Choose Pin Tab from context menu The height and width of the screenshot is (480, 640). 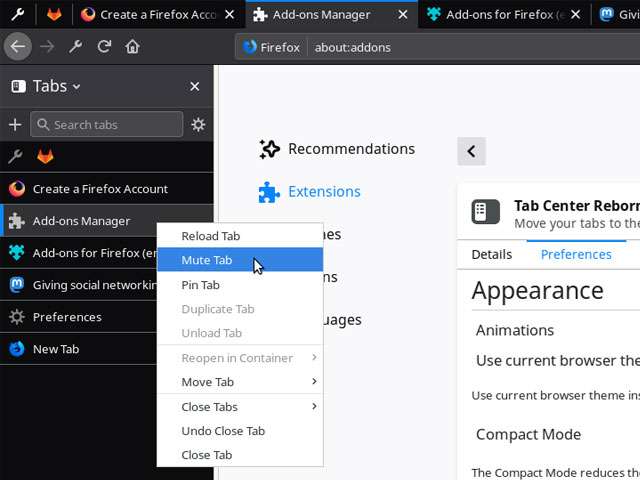tap(240, 285)
